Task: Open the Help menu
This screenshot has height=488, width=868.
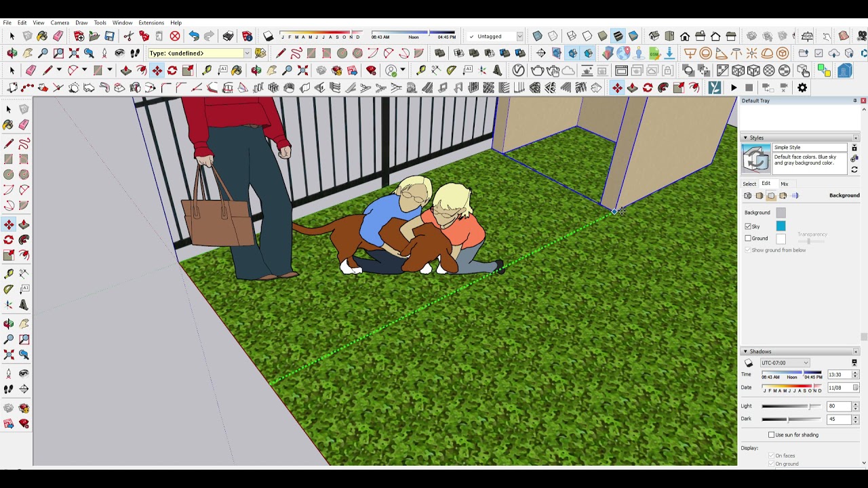Action: (176, 23)
